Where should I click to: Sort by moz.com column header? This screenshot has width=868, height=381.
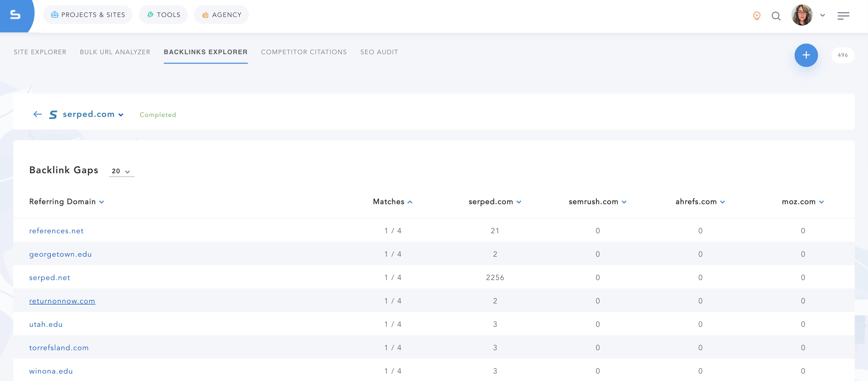803,202
